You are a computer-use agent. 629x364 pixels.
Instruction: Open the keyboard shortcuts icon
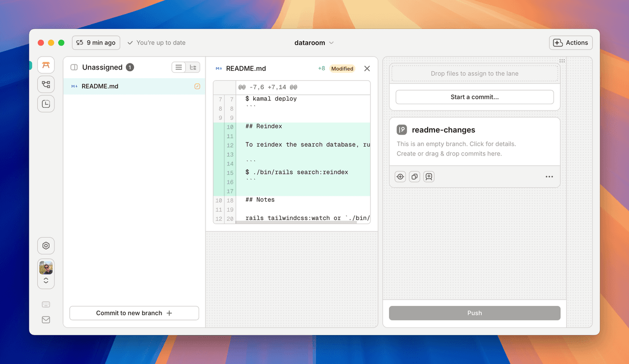tap(46, 304)
